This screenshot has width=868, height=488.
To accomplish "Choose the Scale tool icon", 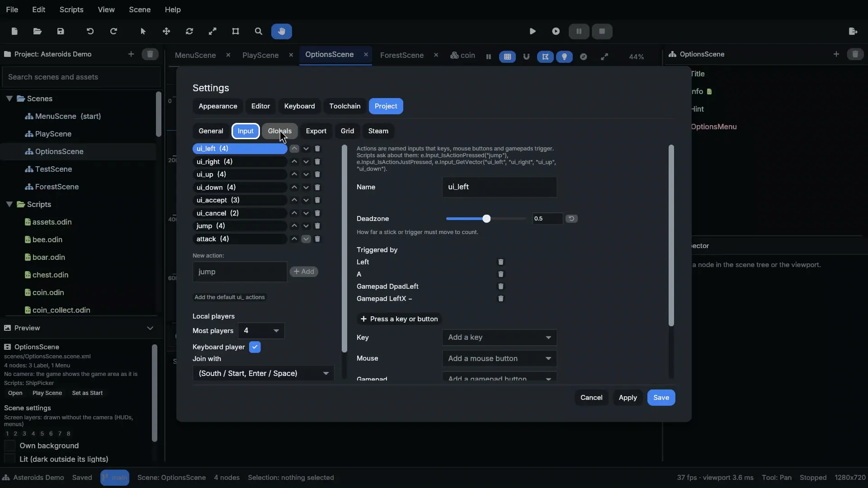I will pyautogui.click(x=212, y=31).
